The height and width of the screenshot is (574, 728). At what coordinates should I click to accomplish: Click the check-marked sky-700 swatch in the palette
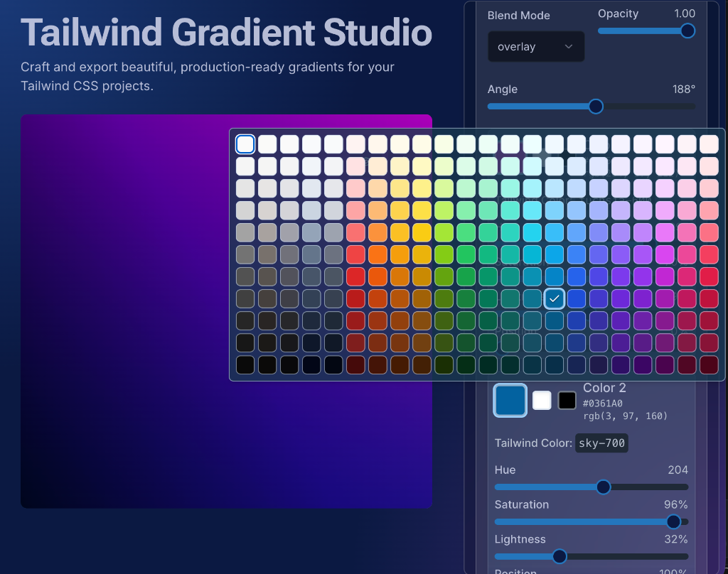555,298
